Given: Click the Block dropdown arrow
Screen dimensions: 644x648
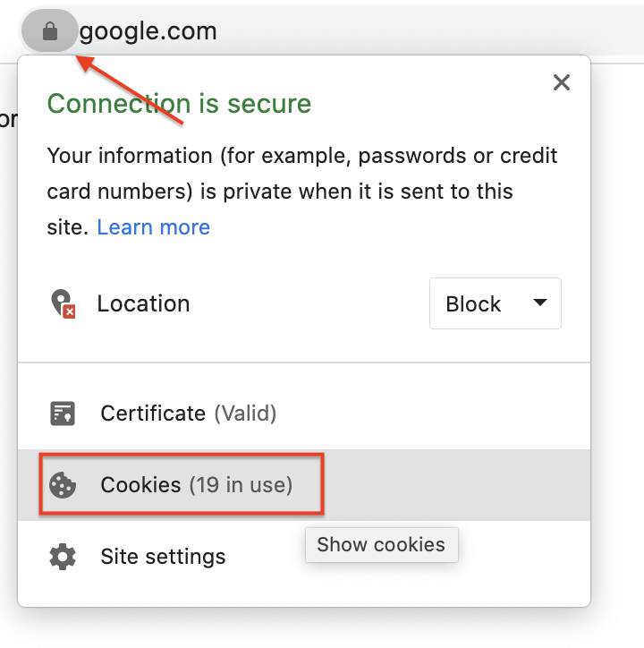Looking at the screenshot, I should coord(539,303).
